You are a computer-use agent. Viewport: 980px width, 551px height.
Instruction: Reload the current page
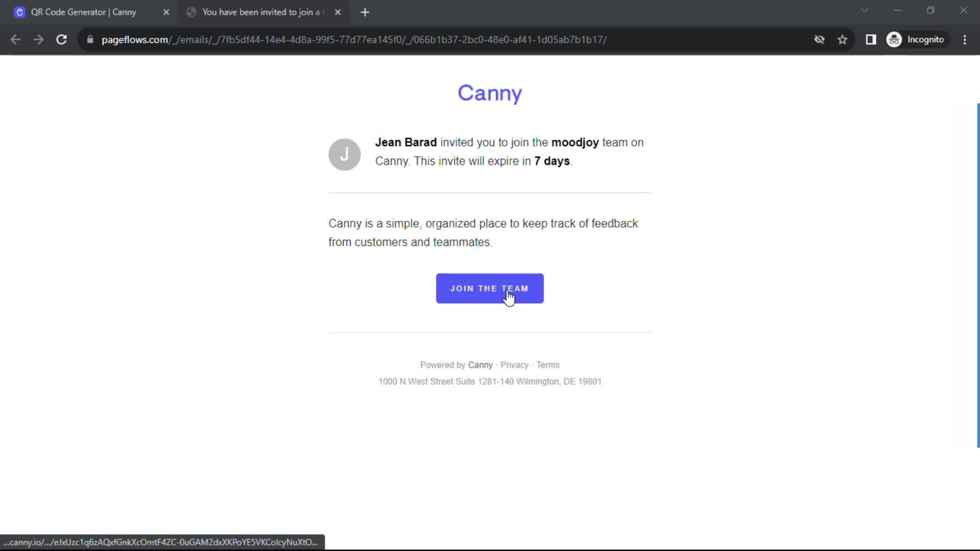click(61, 39)
